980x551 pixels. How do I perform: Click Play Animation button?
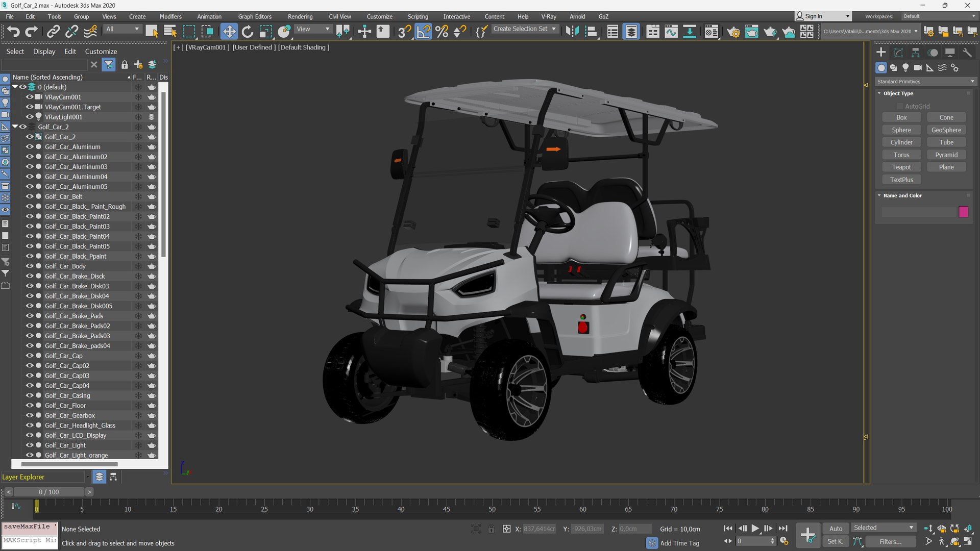pos(755,529)
